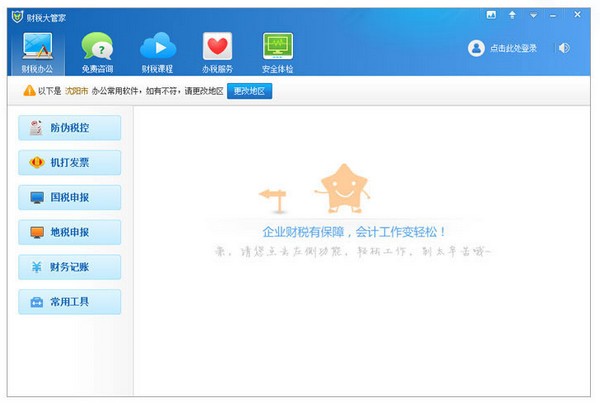Mute sound using the speaker icon
This screenshot has height=403, width=600.
565,48
